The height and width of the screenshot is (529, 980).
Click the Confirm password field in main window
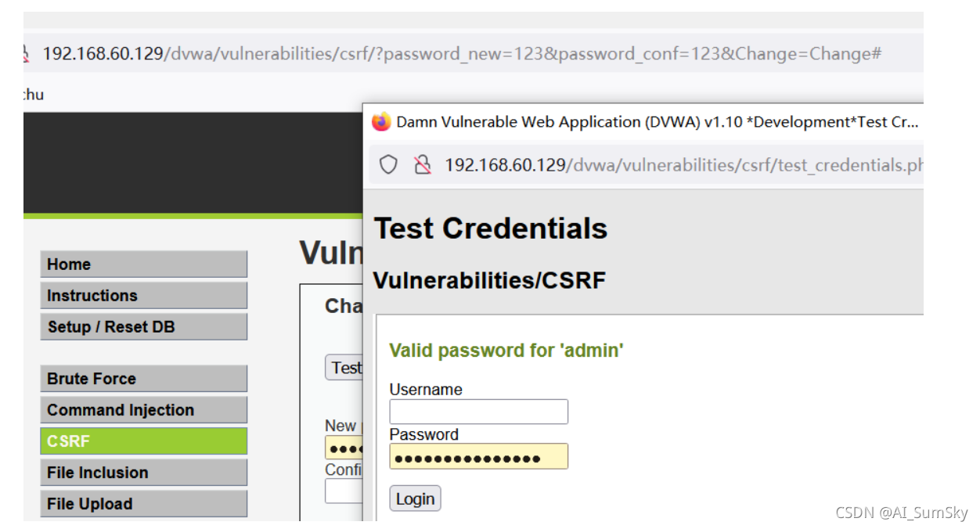click(x=344, y=491)
